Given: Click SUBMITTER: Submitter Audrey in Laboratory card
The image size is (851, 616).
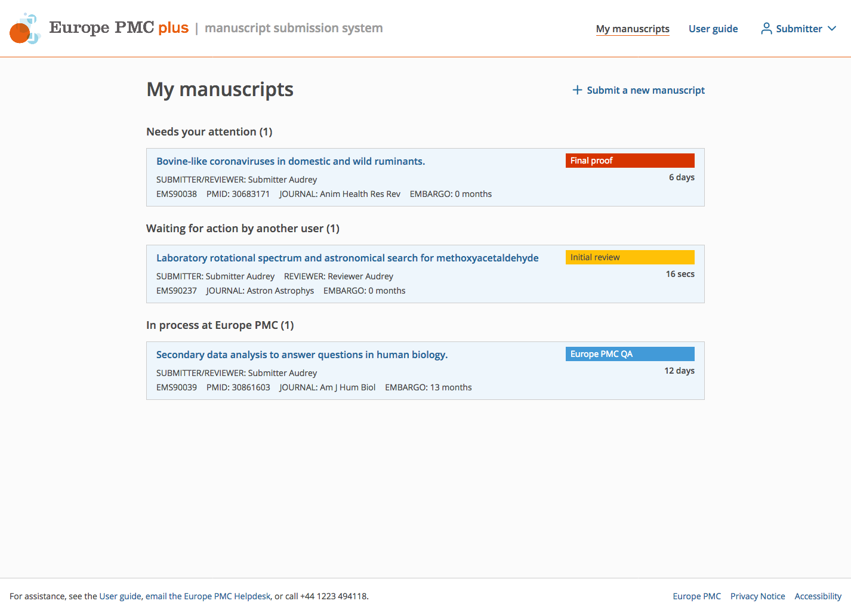Looking at the screenshot, I should tap(215, 276).
